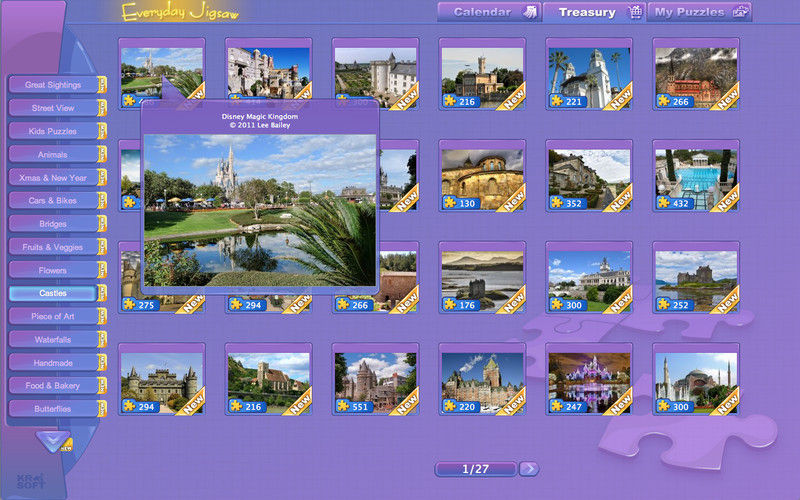The width and height of the screenshot is (800, 500).
Task: Open the 300-piece domed mosque puzzle
Action: tap(696, 379)
